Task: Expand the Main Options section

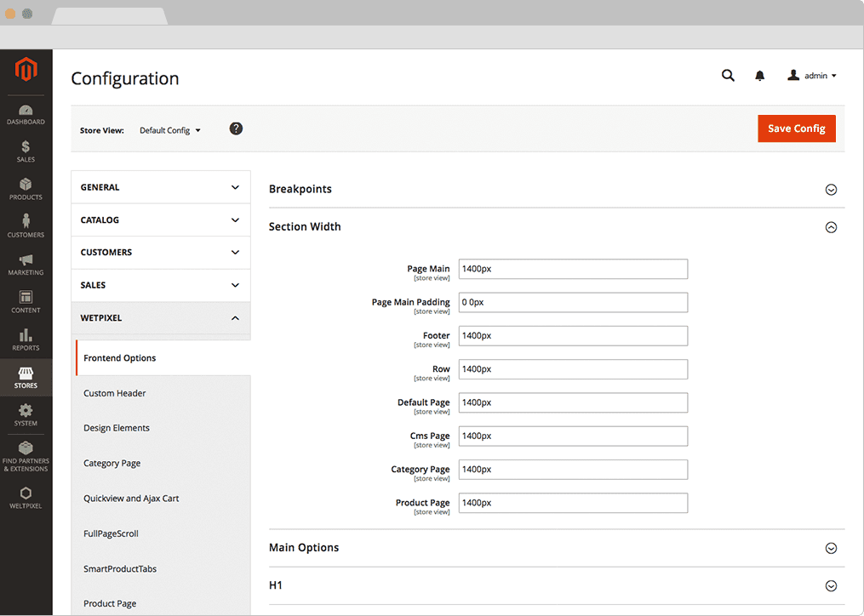Action: point(831,548)
